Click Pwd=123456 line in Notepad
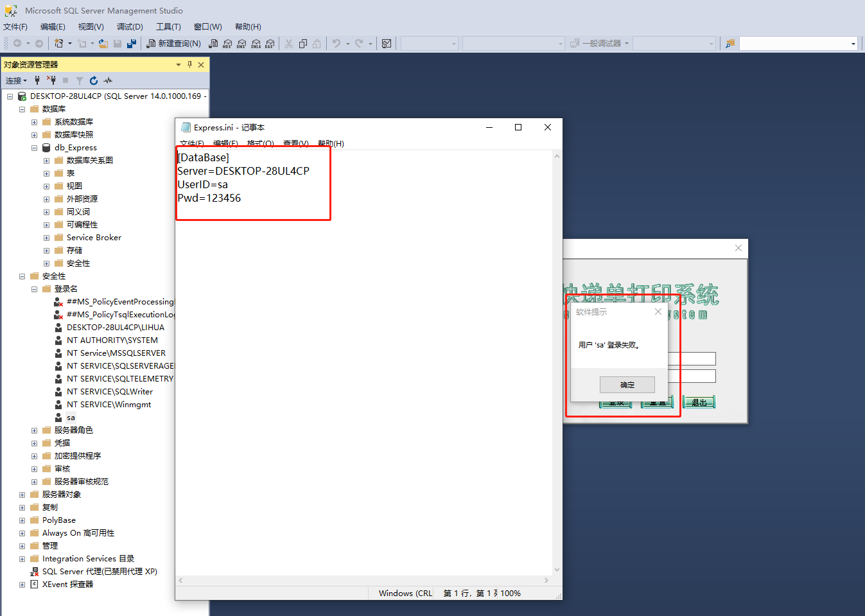Screen dimensions: 865x616 (x=209, y=198)
